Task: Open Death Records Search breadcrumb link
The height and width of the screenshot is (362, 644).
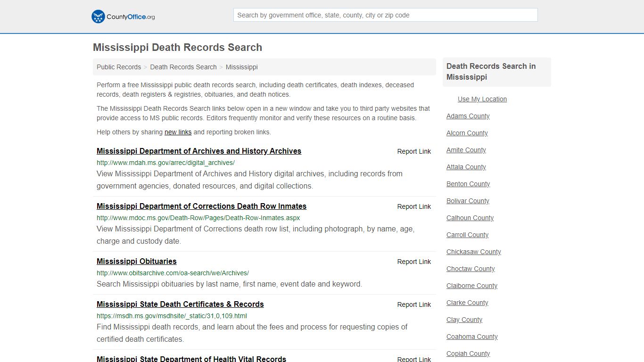Action: pyautogui.click(x=183, y=67)
